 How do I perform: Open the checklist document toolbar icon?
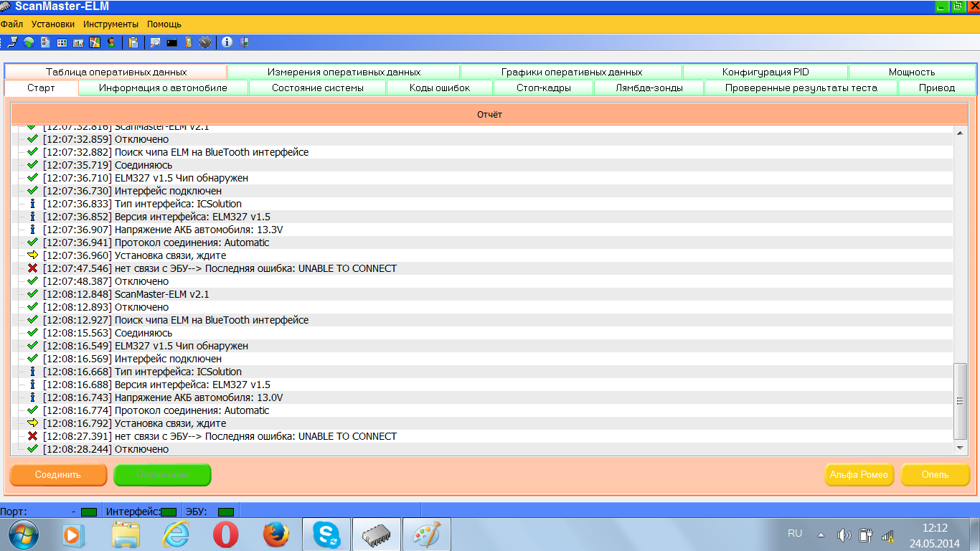(x=45, y=42)
